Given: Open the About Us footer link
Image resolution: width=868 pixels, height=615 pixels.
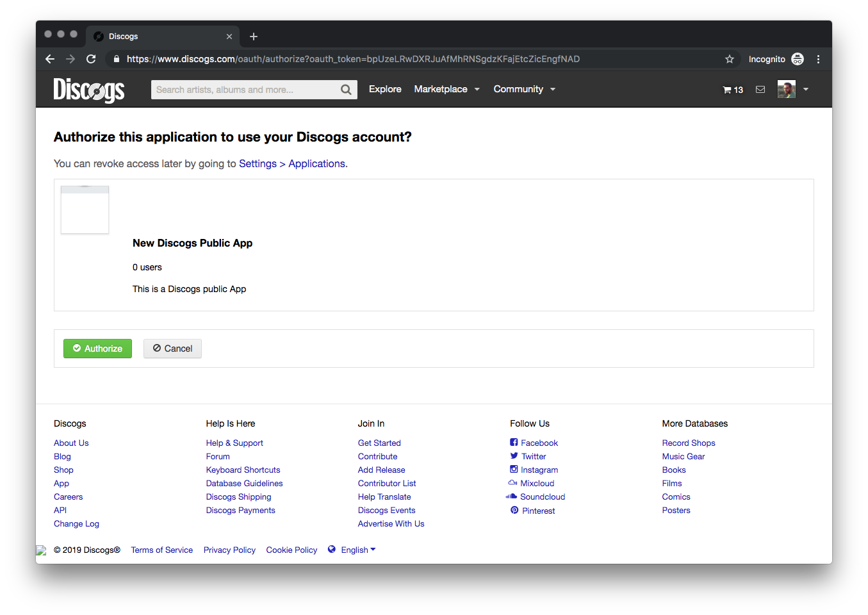Looking at the screenshot, I should pyautogui.click(x=71, y=443).
